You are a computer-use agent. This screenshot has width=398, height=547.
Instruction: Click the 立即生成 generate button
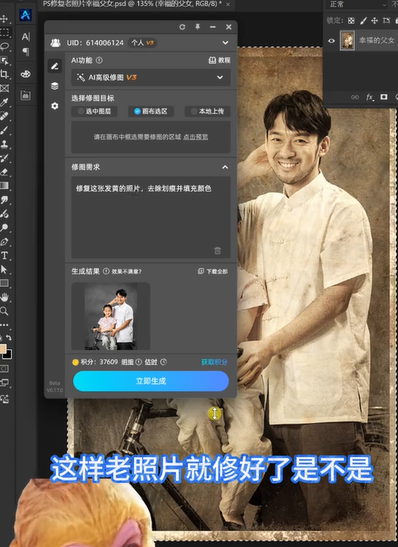(151, 381)
